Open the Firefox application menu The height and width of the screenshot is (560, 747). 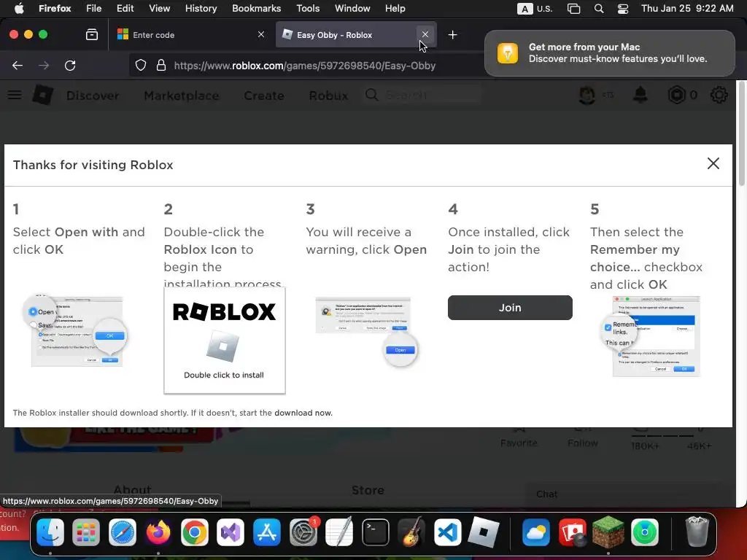tap(55, 8)
